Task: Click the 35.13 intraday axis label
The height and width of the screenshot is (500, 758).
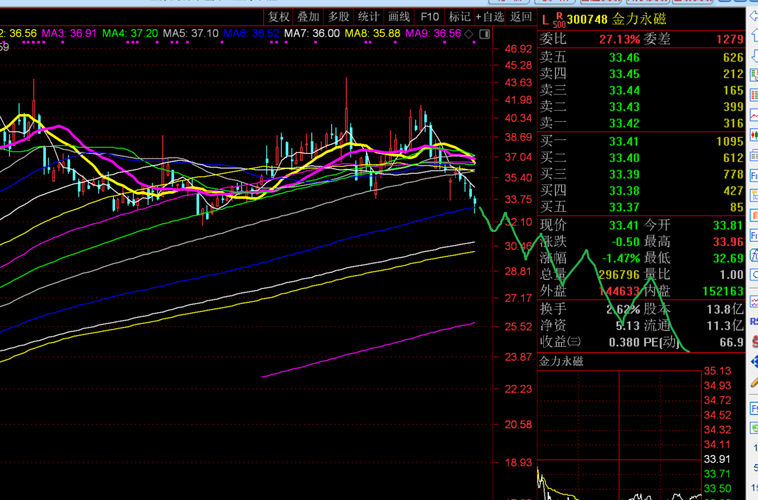Action: 717,371
